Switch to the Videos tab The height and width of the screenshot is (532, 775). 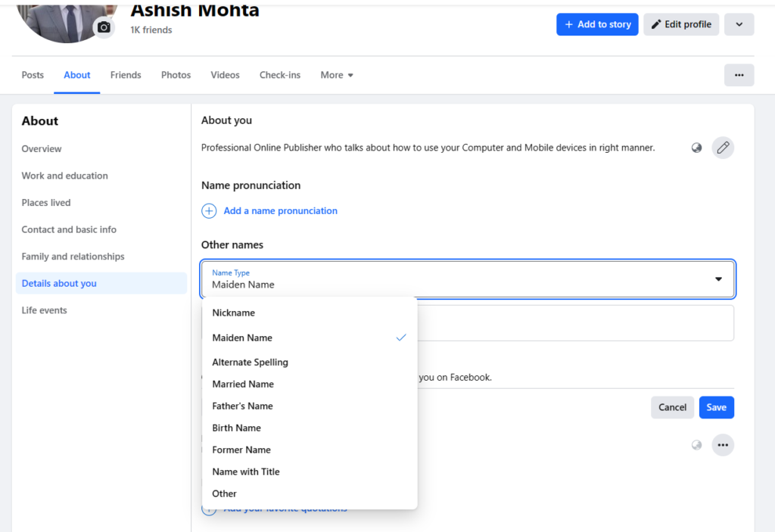point(225,75)
